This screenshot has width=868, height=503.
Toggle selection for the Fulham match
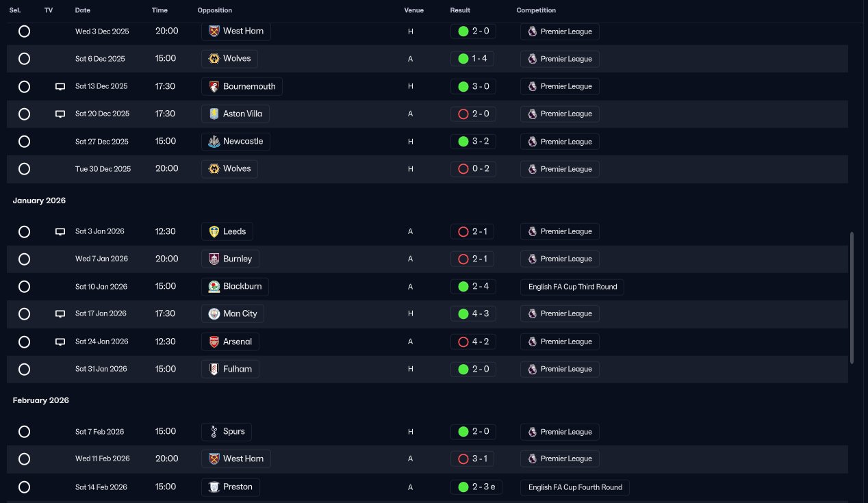click(x=24, y=370)
